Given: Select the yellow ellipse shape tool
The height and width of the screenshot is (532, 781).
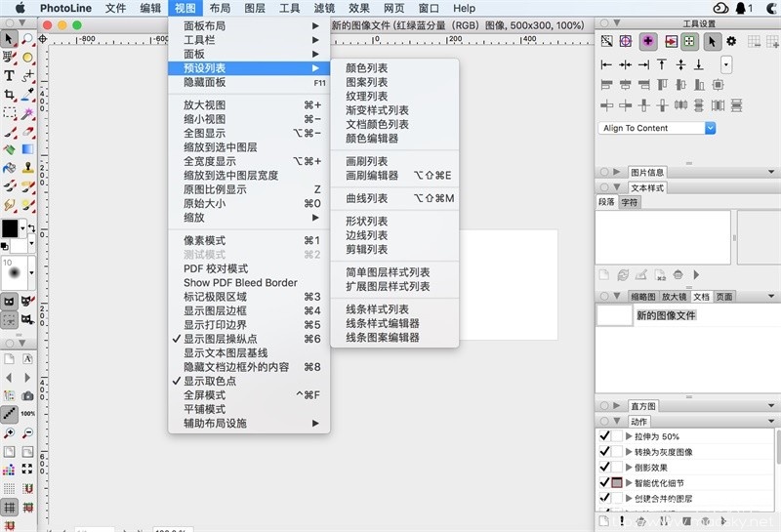Looking at the screenshot, I should click(x=28, y=58).
